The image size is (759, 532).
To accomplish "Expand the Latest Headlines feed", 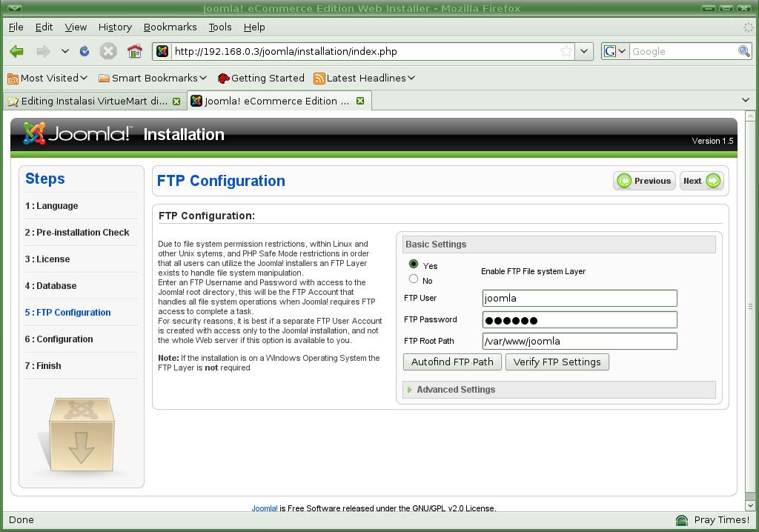I will tap(365, 78).
